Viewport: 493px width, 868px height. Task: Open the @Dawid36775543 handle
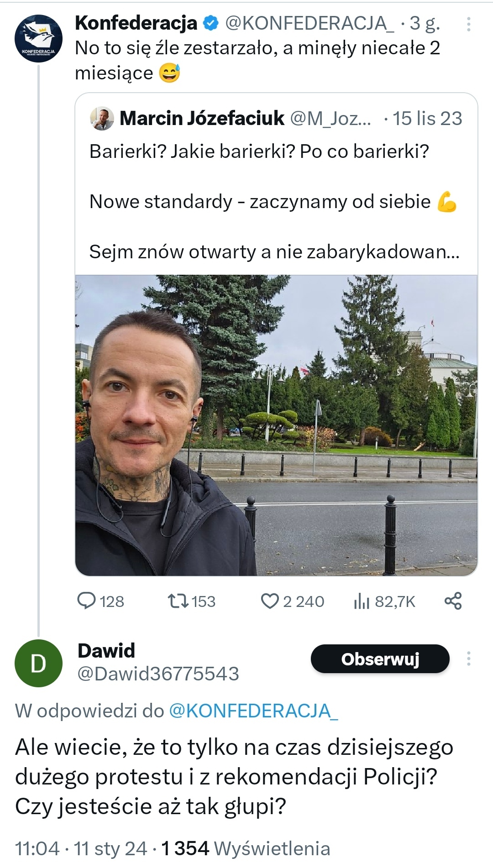[x=158, y=674]
